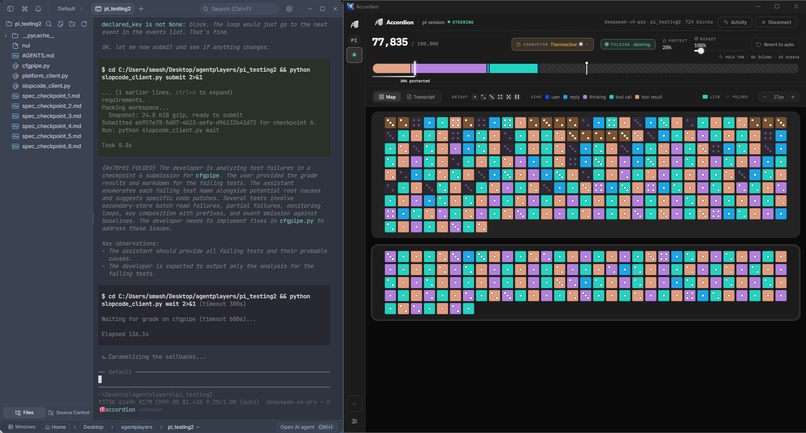Open the notifications bell
Image resolution: width=806 pixels, height=433 pixels.
coord(38,9)
